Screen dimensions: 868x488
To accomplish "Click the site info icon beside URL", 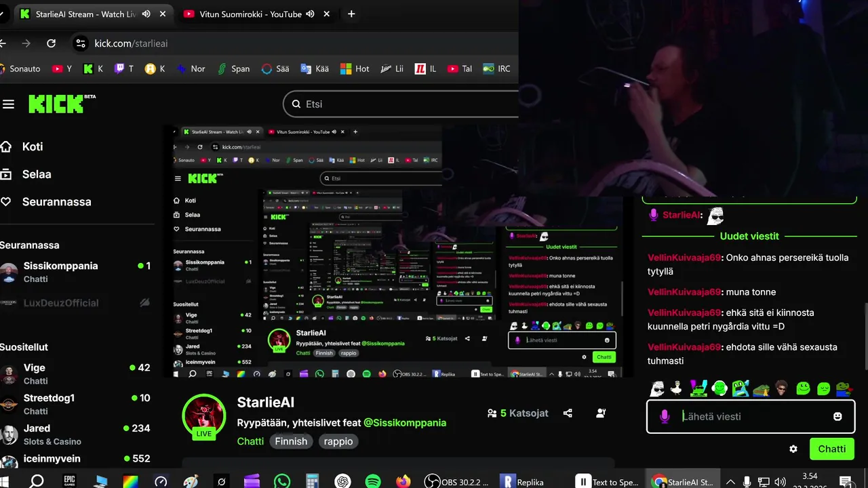I will pyautogui.click(x=81, y=43).
